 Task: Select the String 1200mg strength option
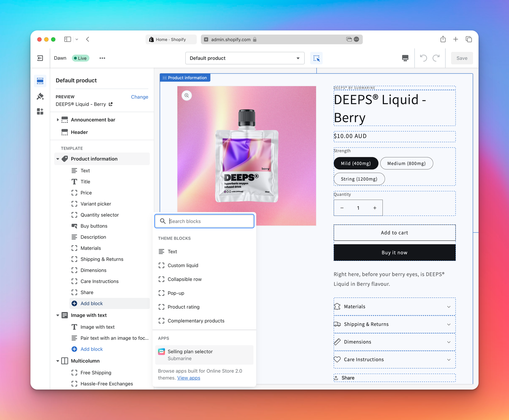pos(358,178)
